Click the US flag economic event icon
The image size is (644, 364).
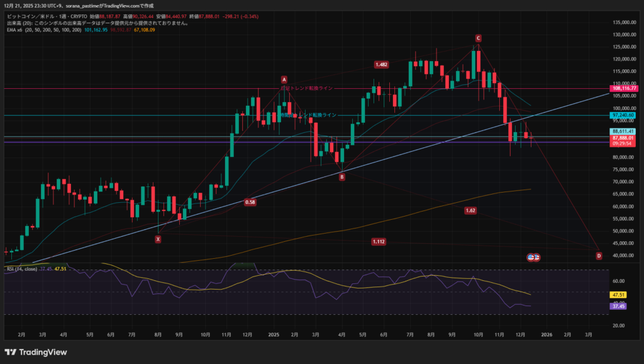click(x=531, y=257)
